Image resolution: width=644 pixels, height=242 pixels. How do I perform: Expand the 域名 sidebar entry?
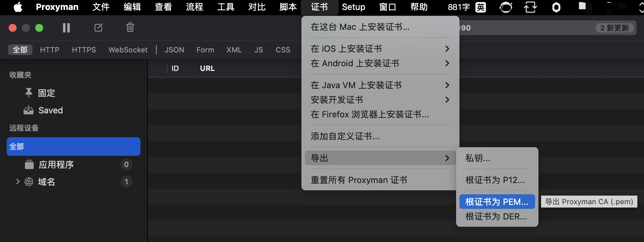pos(18,182)
